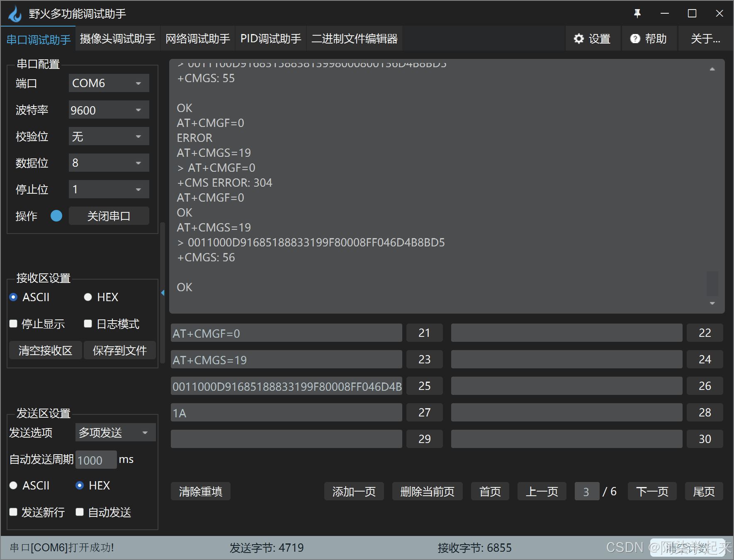The image size is (734, 560).
Task: Click the receive area scroll-down arrow
Action: tap(712, 303)
